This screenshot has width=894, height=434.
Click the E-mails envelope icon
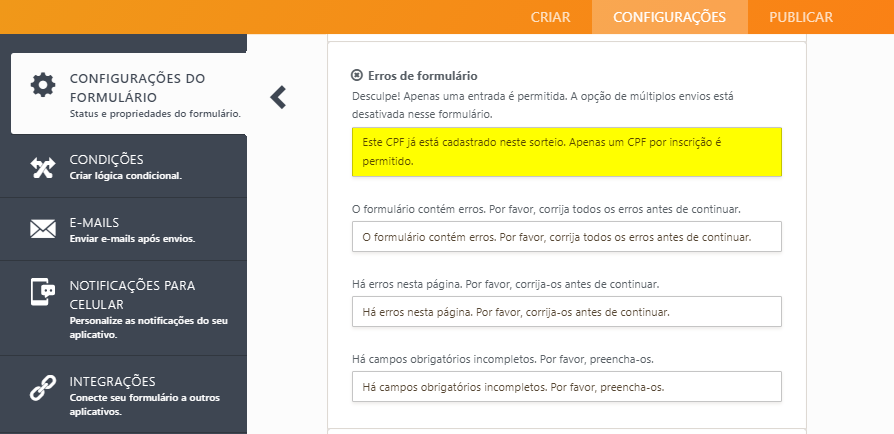coord(43,229)
